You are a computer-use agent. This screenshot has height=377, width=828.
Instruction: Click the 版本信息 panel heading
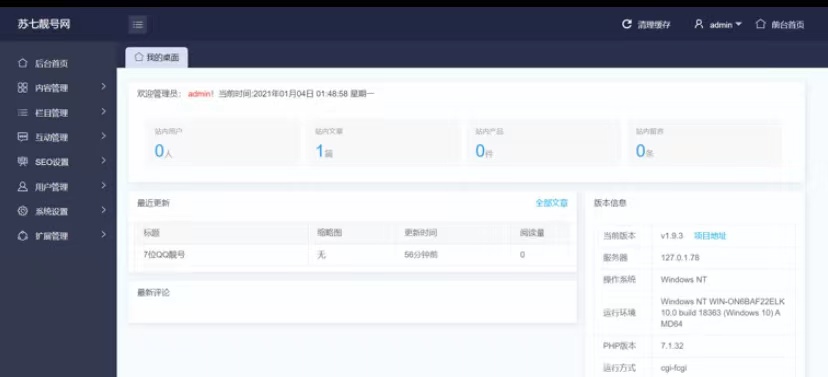click(610, 203)
